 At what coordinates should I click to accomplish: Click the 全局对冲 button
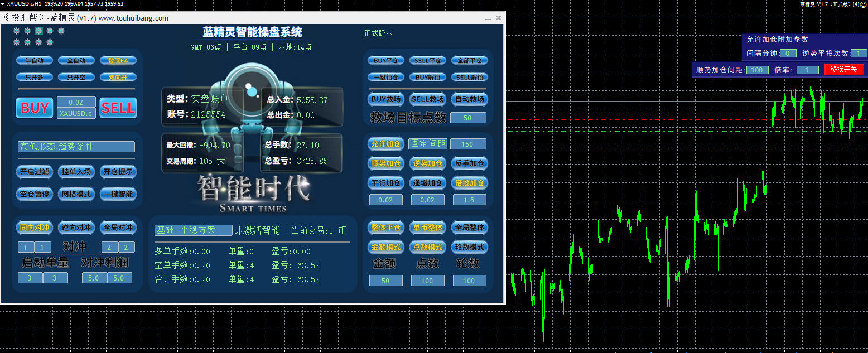(x=118, y=228)
